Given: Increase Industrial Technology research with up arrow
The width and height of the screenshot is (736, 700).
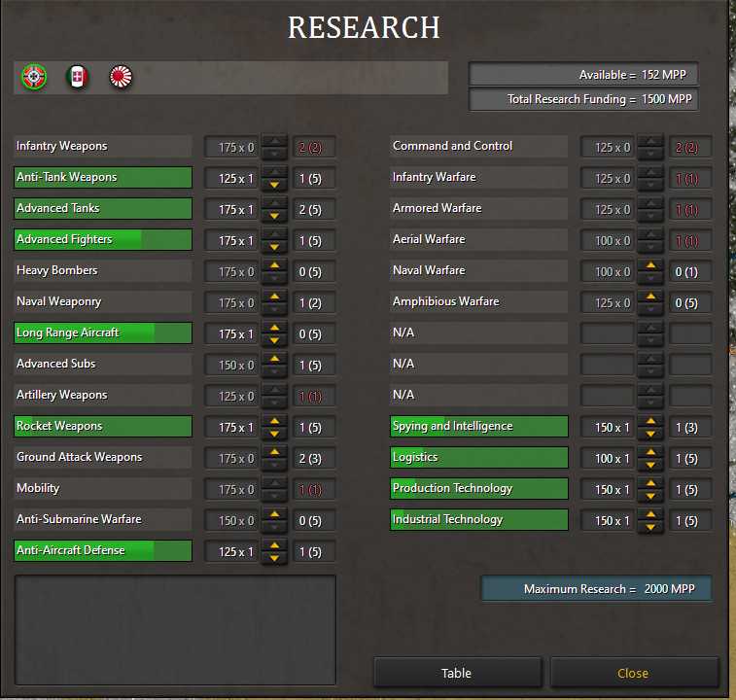Looking at the screenshot, I should [x=650, y=514].
